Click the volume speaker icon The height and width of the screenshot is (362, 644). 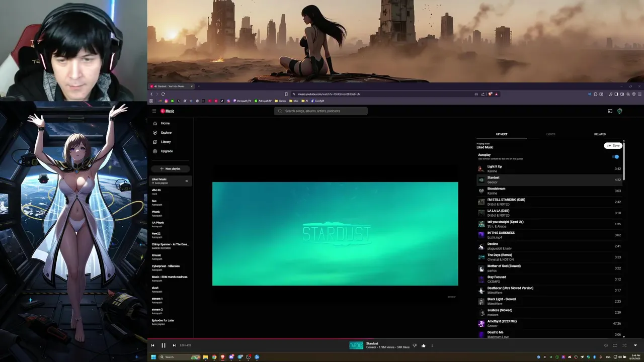[606, 345]
